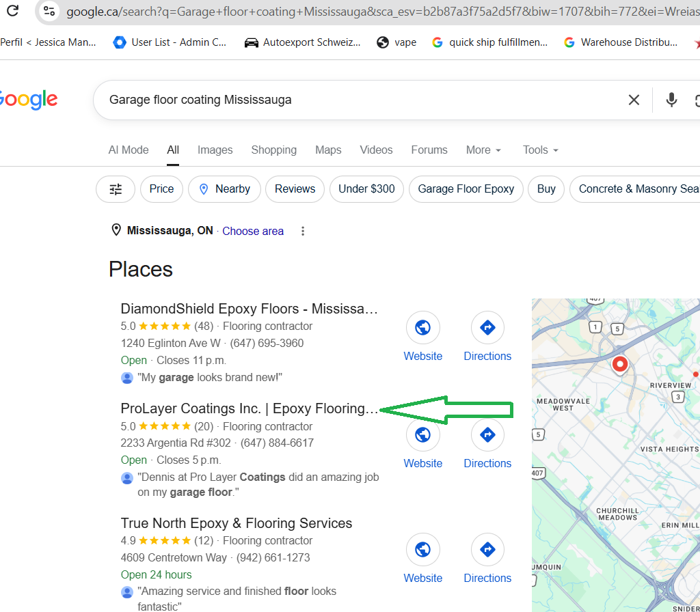Viewport: 700px width, 612px height.
Task: Apply the Garage Floor Epoxy chip
Action: 466,189
